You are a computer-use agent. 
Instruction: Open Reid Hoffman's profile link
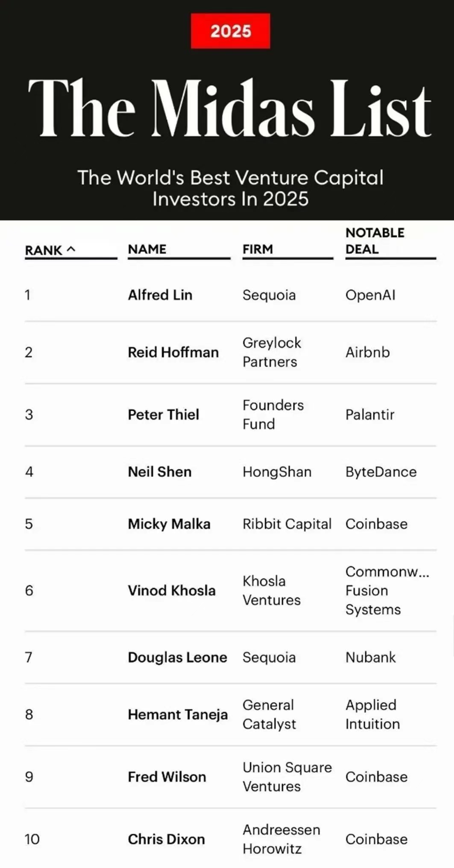(x=173, y=352)
